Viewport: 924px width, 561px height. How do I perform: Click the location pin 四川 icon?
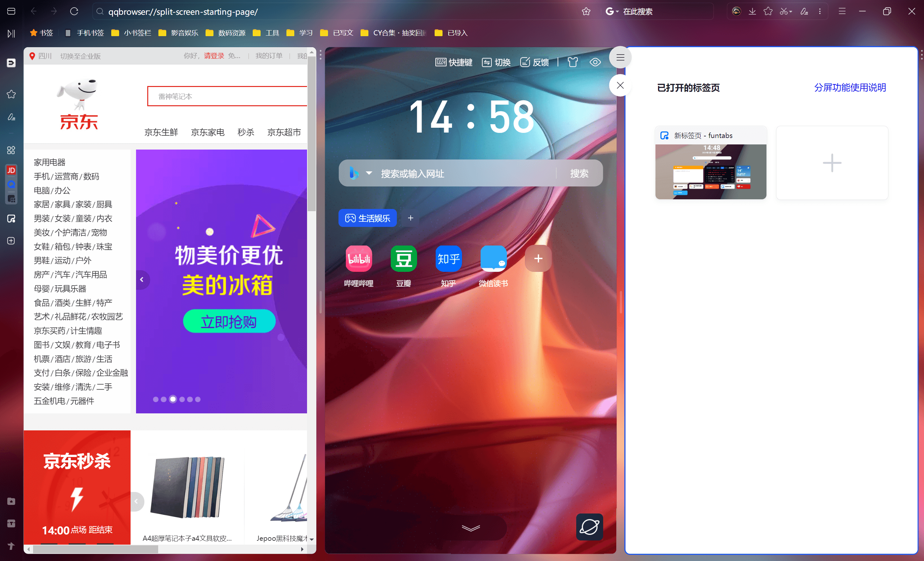32,56
